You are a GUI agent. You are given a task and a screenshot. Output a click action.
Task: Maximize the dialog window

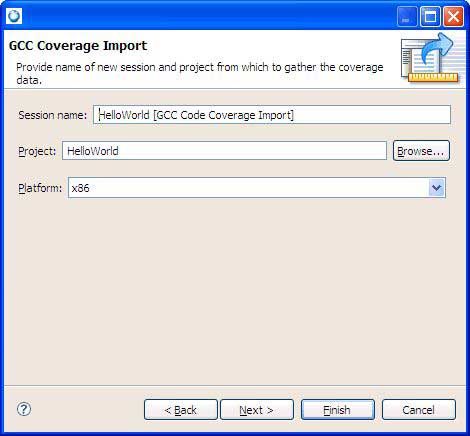tap(430, 16)
